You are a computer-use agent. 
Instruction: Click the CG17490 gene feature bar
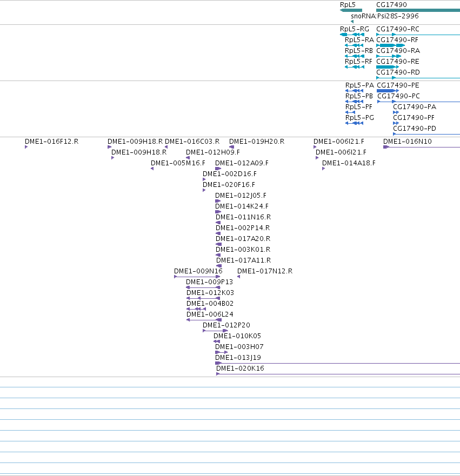pyautogui.click(x=418, y=10)
